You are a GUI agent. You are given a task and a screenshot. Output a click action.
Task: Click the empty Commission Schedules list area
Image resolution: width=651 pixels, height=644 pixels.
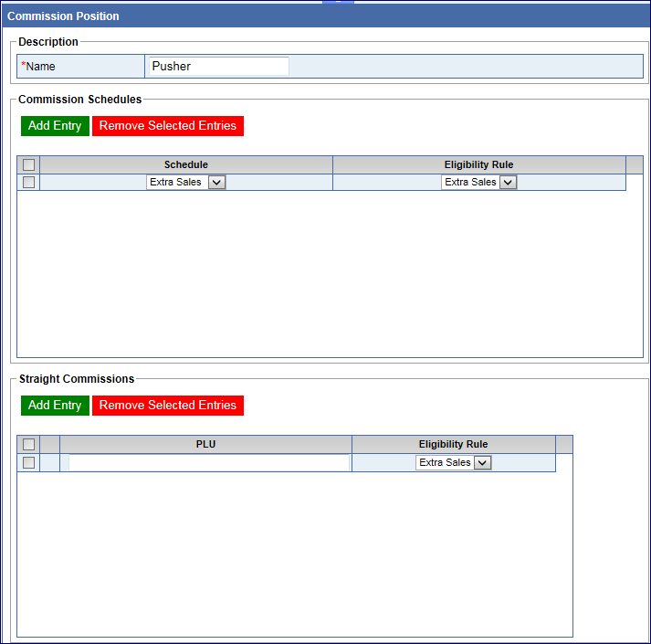tap(329, 274)
